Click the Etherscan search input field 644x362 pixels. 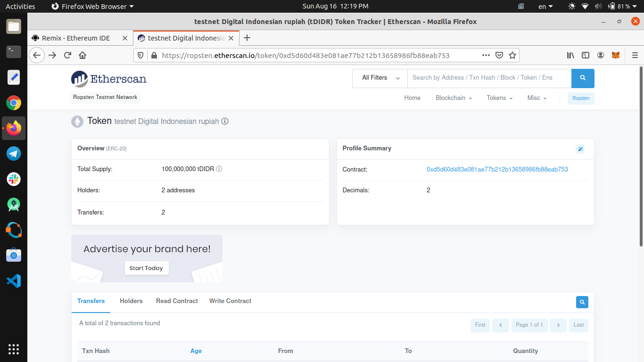pyautogui.click(x=489, y=78)
